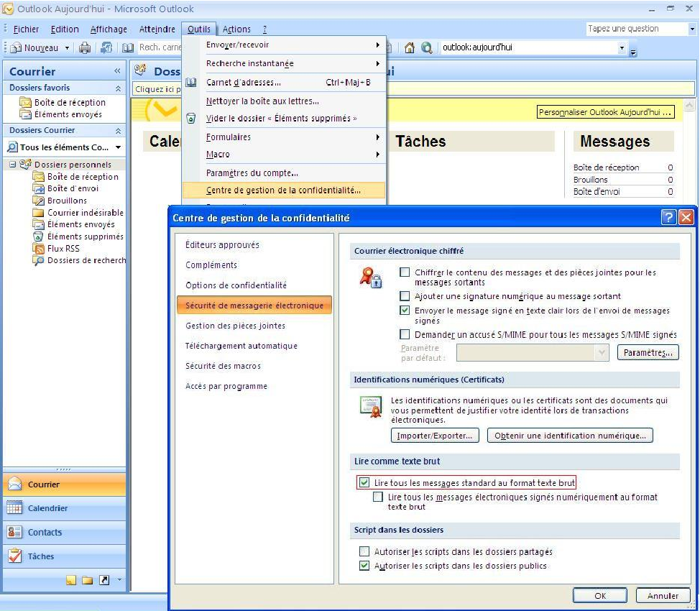Click the help question mark in dialog title
The image size is (700, 611).
[x=668, y=218]
